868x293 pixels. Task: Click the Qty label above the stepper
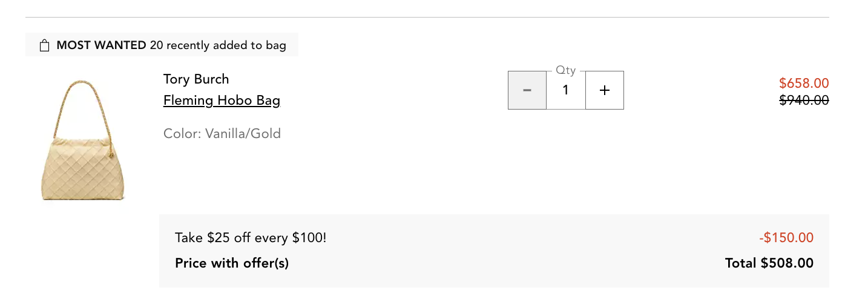point(566,71)
